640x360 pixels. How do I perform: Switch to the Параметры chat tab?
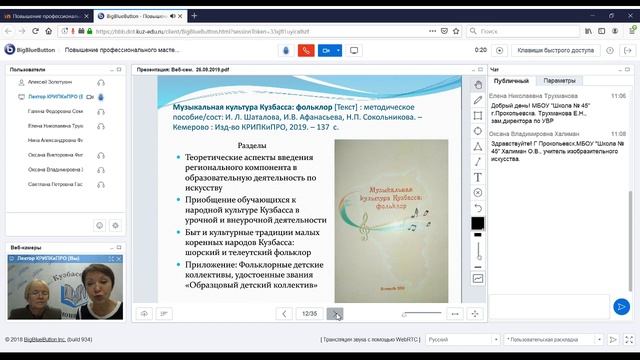[x=559, y=81]
